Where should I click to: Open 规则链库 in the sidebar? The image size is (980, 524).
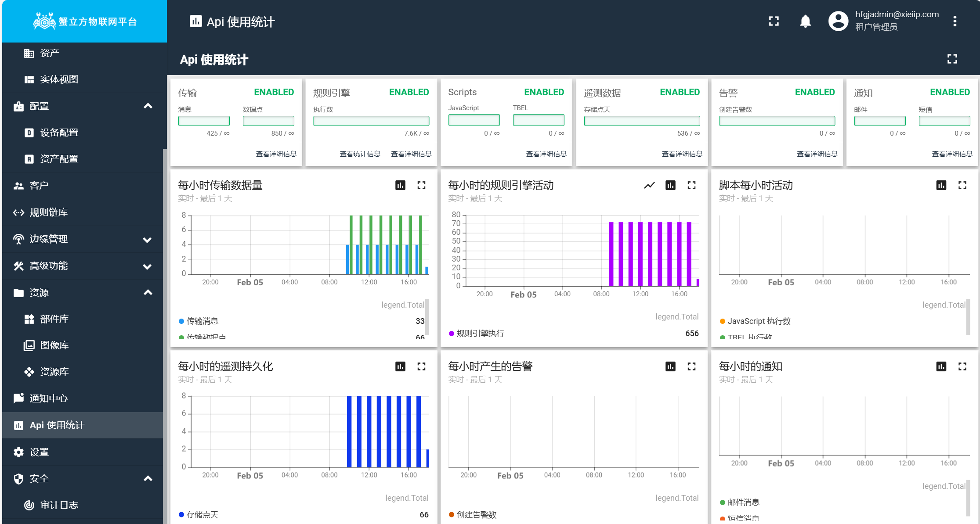pos(83,212)
